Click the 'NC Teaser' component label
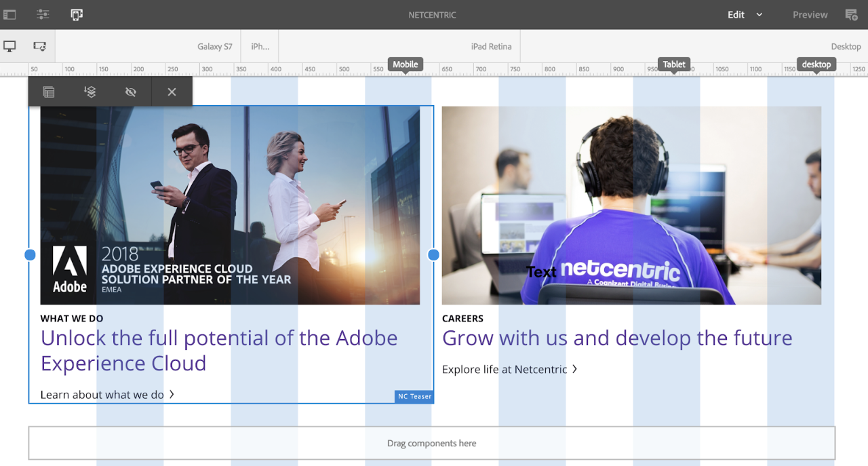Image resolution: width=868 pixels, height=466 pixels. click(414, 396)
